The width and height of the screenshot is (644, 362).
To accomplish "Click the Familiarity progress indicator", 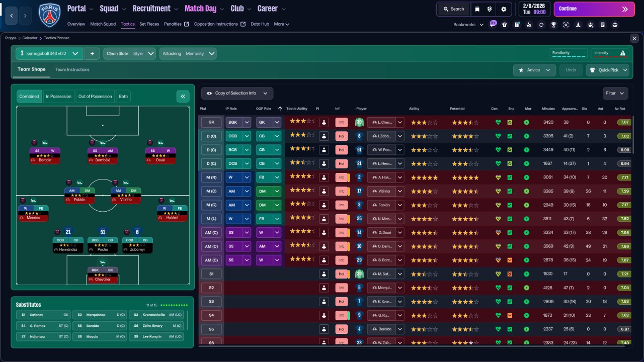I will coord(569,54).
